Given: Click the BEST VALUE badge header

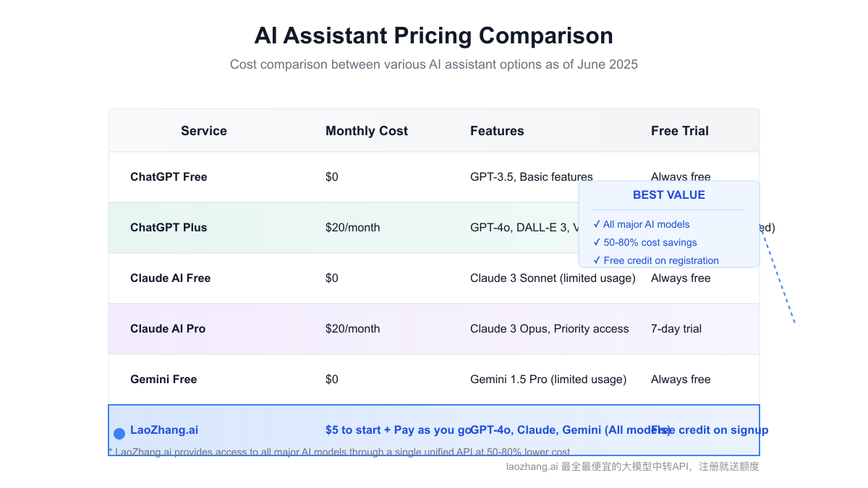Looking at the screenshot, I should pyautogui.click(x=669, y=194).
